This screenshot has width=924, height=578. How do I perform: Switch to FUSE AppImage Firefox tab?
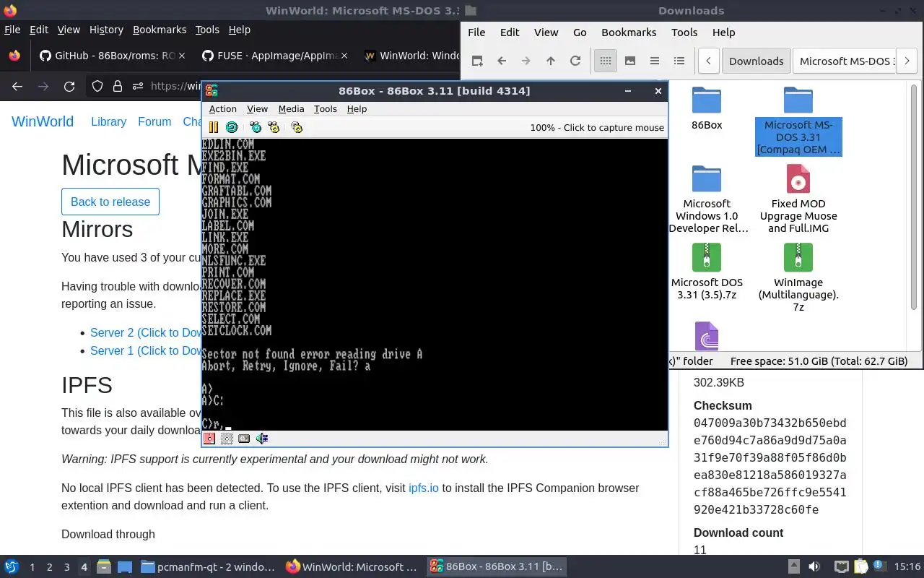click(x=274, y=56)
